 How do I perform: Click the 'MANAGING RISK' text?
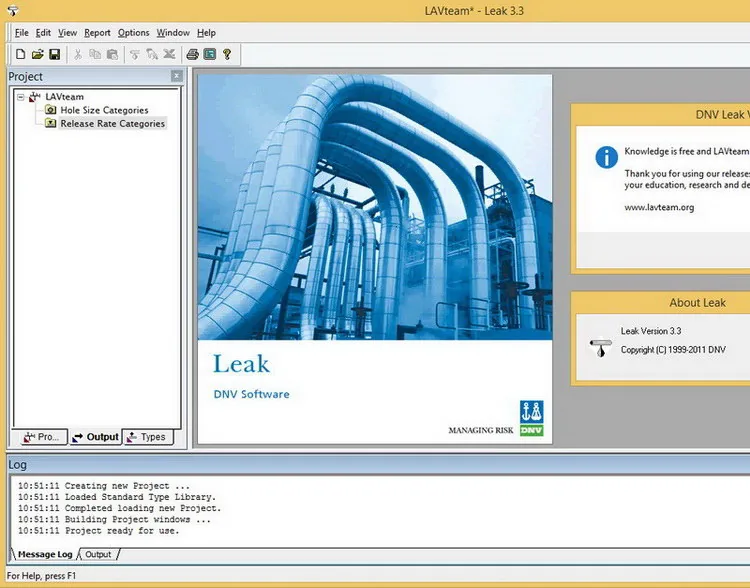(481, 430)
